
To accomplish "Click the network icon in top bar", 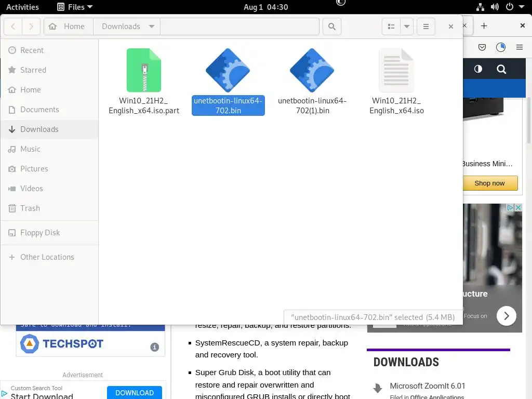I will (x=480, y=7).
